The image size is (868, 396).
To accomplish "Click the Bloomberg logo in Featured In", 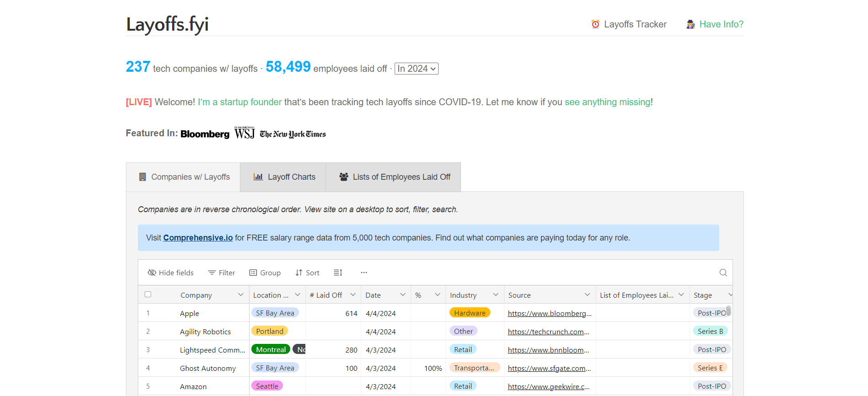I will [205, 134].
